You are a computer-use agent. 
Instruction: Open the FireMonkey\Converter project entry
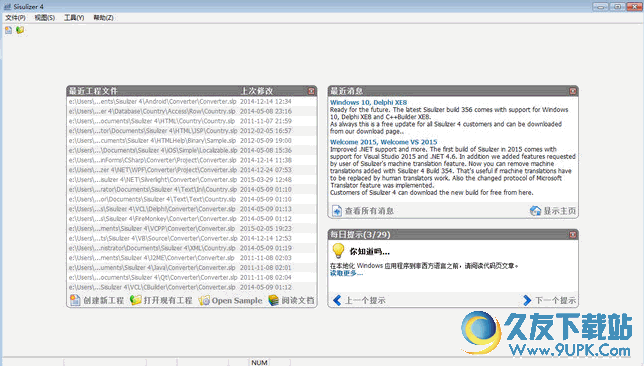point(191,219)
